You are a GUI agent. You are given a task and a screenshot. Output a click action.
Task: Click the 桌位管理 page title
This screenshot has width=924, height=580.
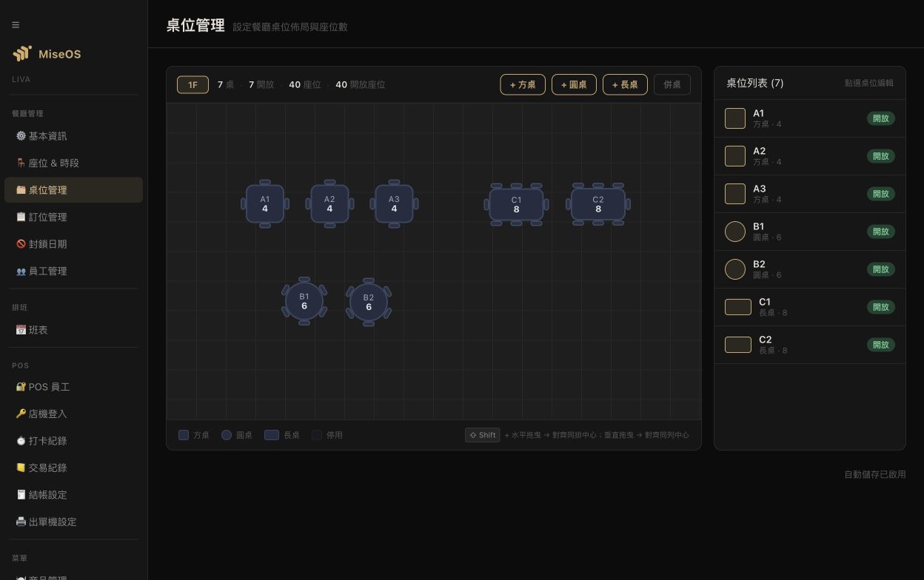point(195,26)
